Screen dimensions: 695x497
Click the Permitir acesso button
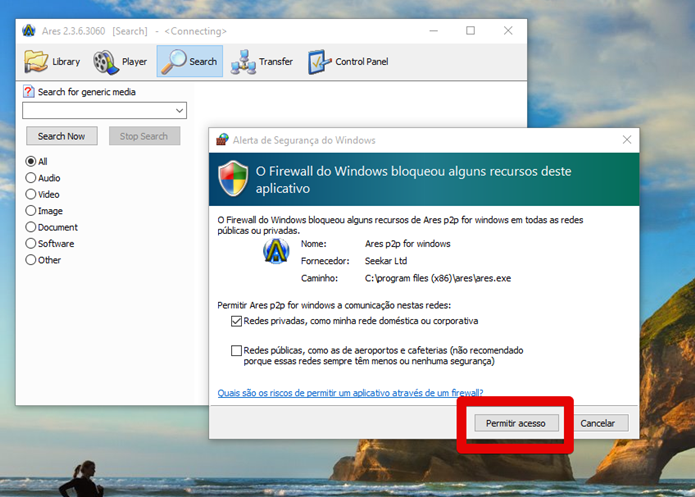515,423
